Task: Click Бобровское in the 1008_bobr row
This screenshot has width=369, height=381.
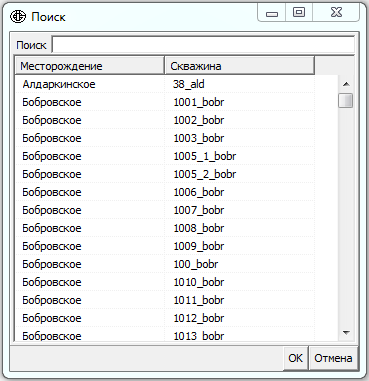Action: [x=52, y=228]
